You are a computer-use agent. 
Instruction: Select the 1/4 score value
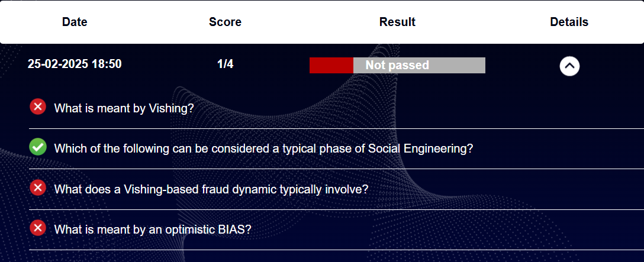click(225, 64)
